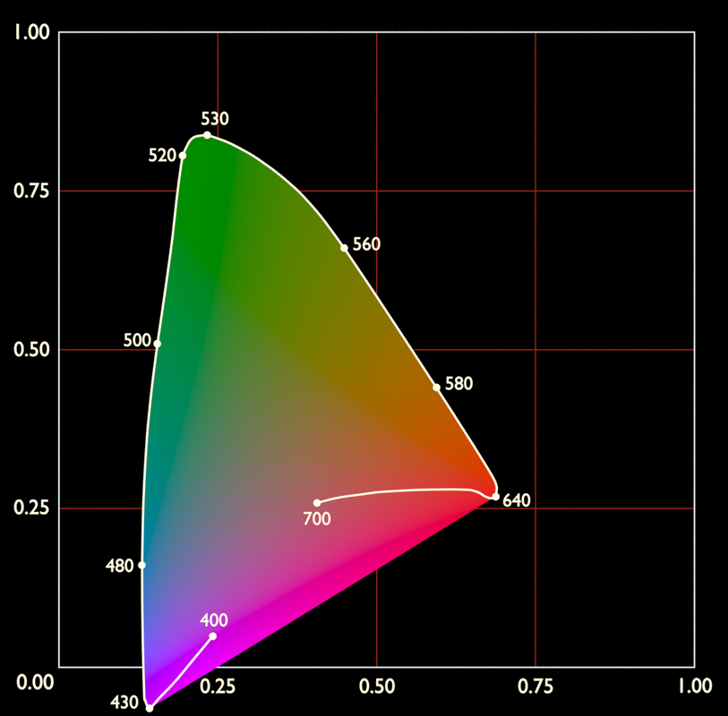
Task: Click the x-axis '0.50' tick label
Action: click(376, 686)
